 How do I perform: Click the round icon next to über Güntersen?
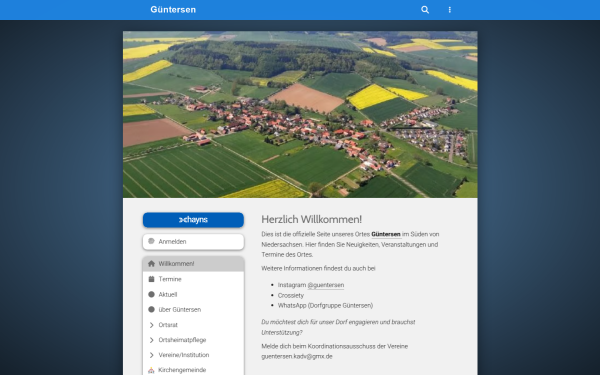pyautogui.click(x=151, y=309)
